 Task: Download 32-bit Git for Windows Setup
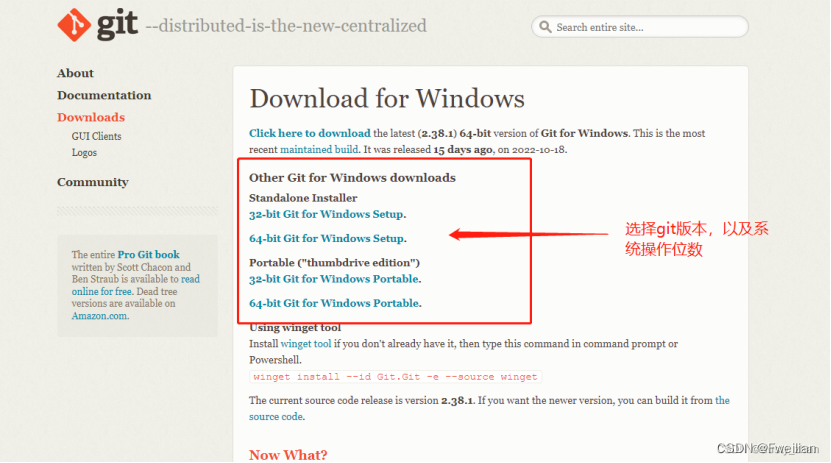click(x=326, y=215)
